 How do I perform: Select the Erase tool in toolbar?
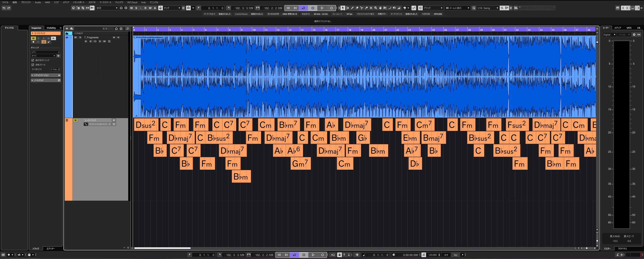(x=357, y=8)
